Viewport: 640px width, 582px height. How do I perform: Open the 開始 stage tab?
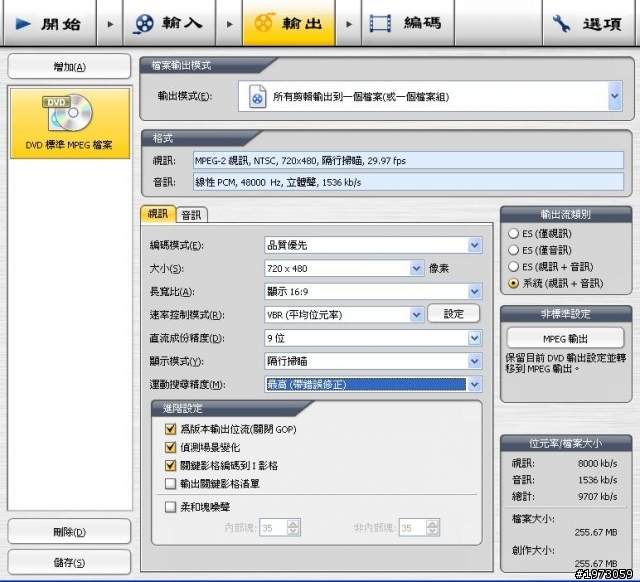[49, 23]
